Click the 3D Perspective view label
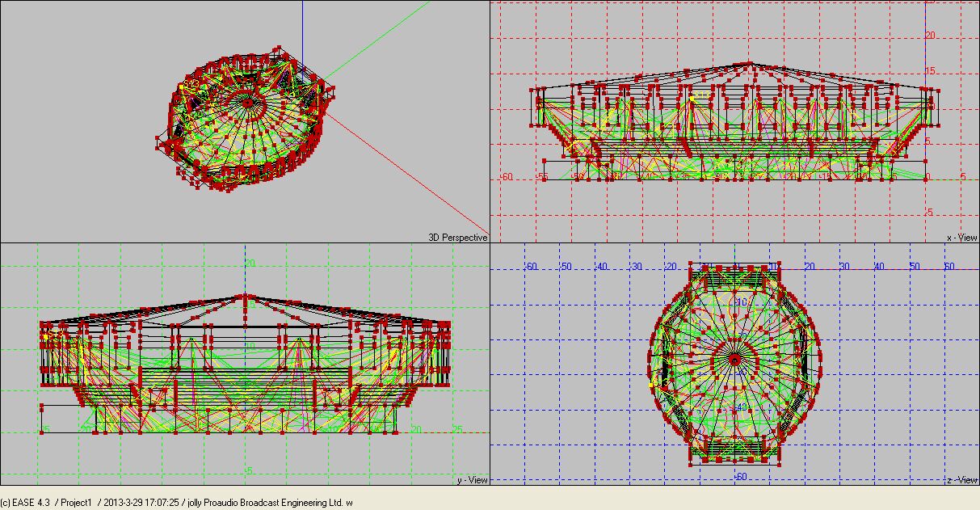 click(x=457, y=238)
